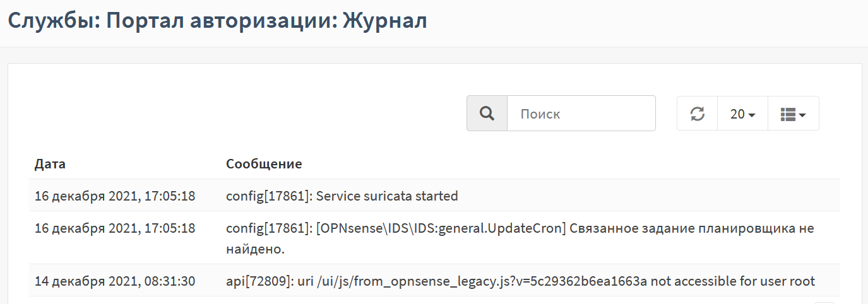Image resolution: width=868 pixels, height=304 pixels.
Task: Click date of the UpdateCron log entry
Action: (x=115, y=228)
